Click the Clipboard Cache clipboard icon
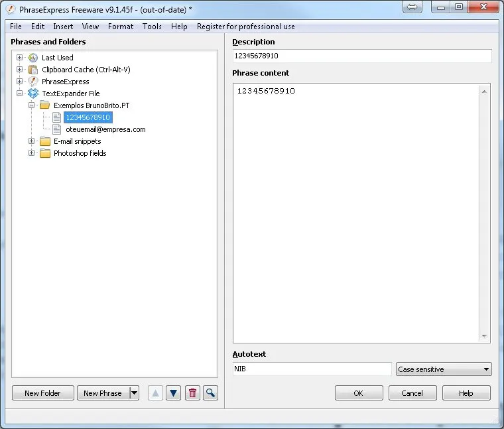This screenshot has height=429, width=504. coord(32,70)
